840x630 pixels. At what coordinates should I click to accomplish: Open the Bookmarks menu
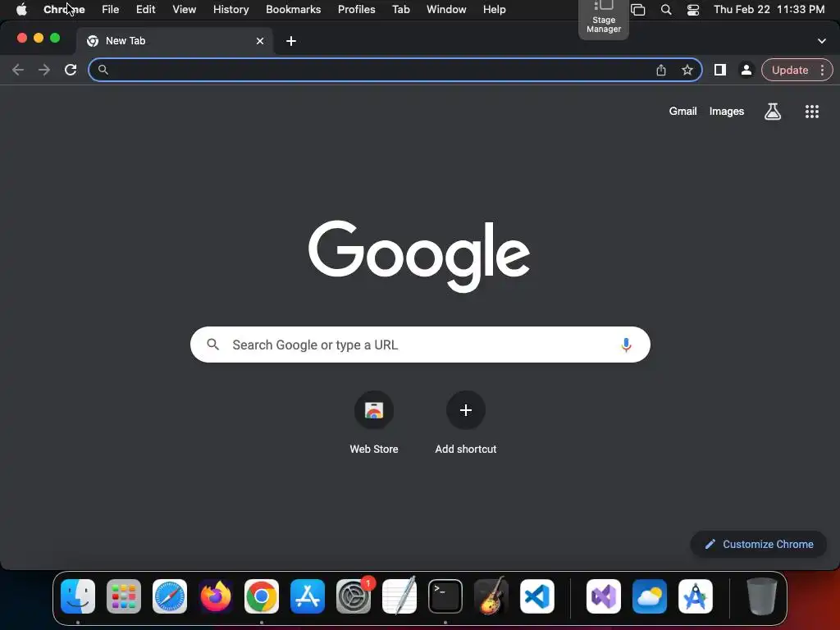coord(294,10)
